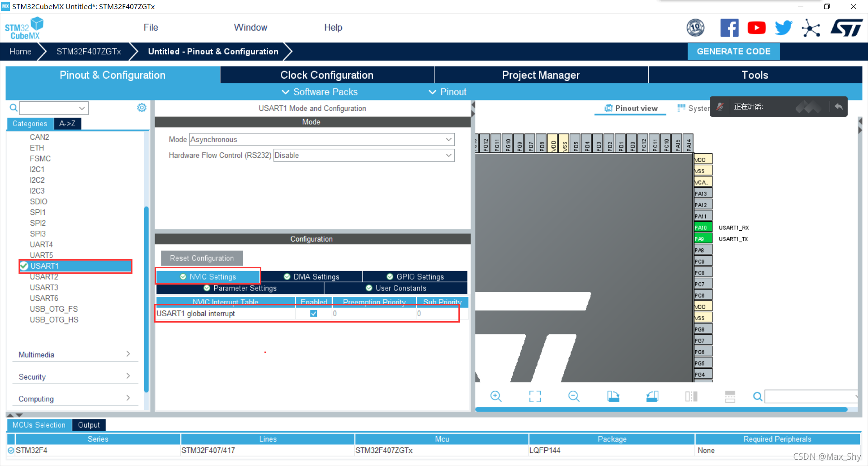Image resolution: width=868 pixels, height=466 pixels.
Task: Open the Twitter bird icon
Action: click(x=783, y=28)
